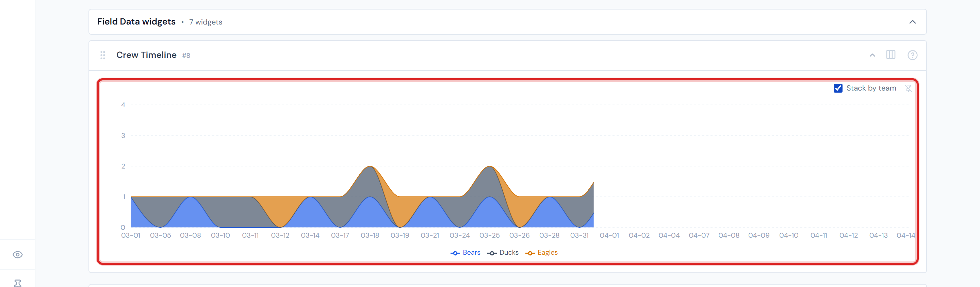Toggle Bears series in chart legend
Screen dimensions: 980x287
pos(465,253)
